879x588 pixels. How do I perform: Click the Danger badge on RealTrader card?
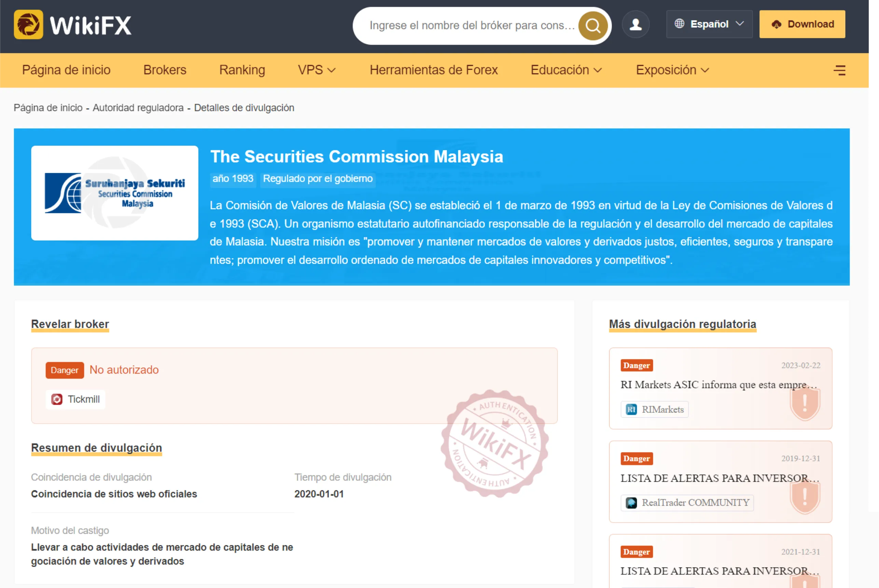[x=637, y=459]
